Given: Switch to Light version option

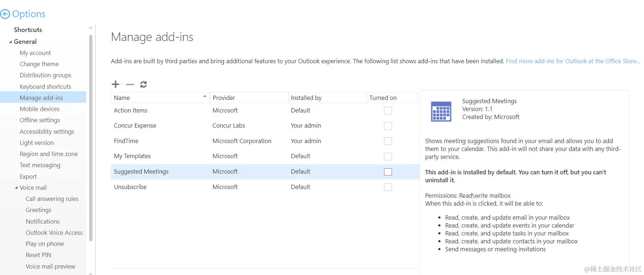Looking at the screenshot, I should tap(37, 143).
